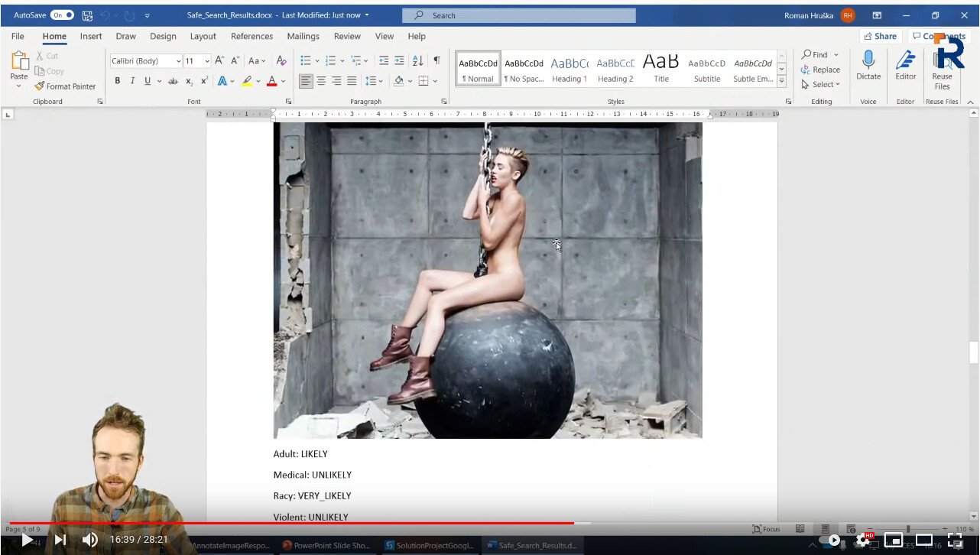The image size is (980, 555).
Task: Apply italic formatting
Action: [x=132, y=81]
